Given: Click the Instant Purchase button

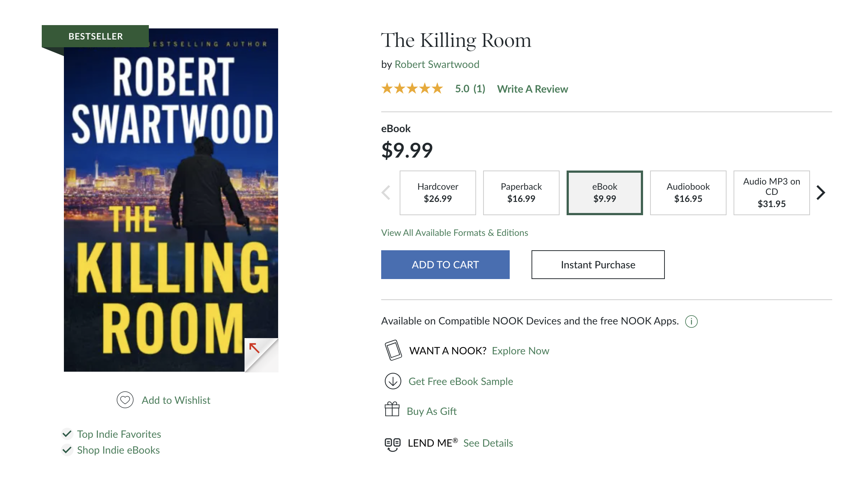Looking at the screenshot, I should (598, 265).
